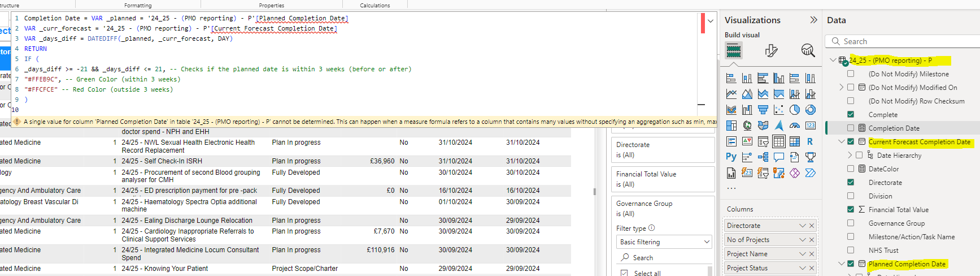Screen dimensions: 980x276
Task: Open Project Status column dropdown
Action: (802, 268)
